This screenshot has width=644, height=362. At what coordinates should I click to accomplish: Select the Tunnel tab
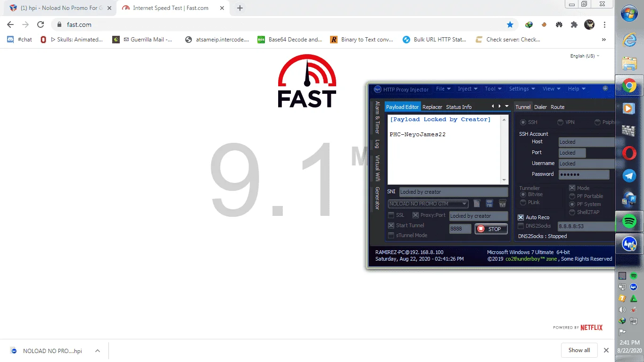click(523, 107)
